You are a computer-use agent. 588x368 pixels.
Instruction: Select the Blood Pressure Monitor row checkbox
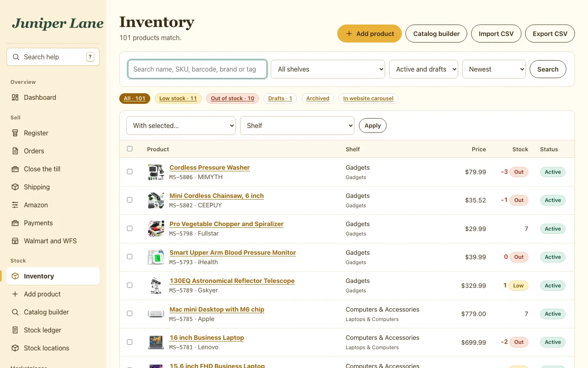coord(129,257)
